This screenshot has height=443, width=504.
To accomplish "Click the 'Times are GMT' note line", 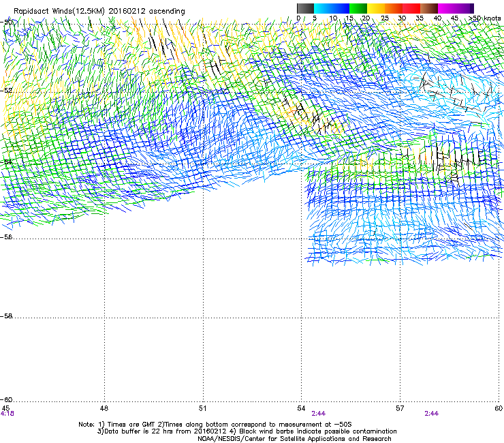I will [x=215, y=425].
